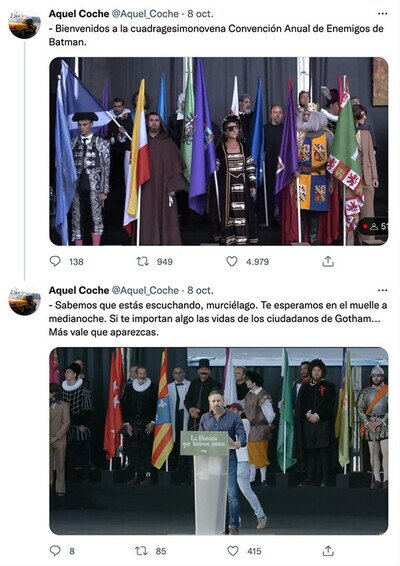The image size is (400, 566).
Task: Reply to the Batman convention tweet
Action: [x=55, y=261]
